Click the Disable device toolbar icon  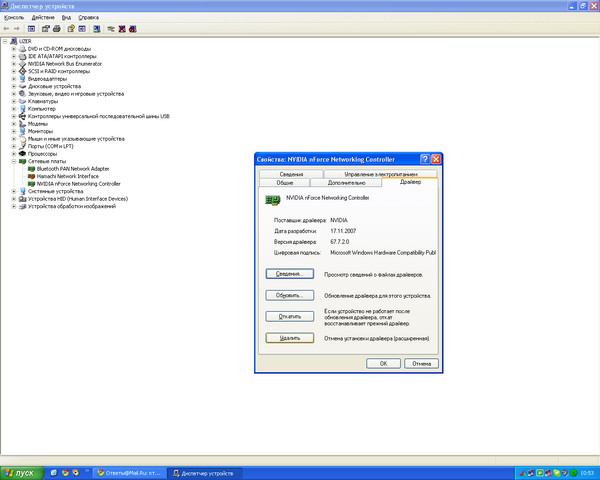(x=133, y=29)
